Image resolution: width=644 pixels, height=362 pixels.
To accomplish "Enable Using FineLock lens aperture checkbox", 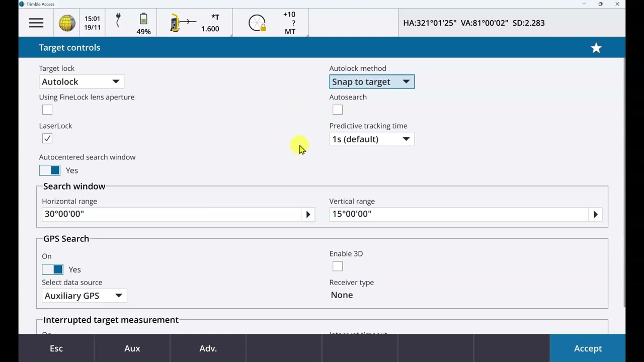I will 47,110.
